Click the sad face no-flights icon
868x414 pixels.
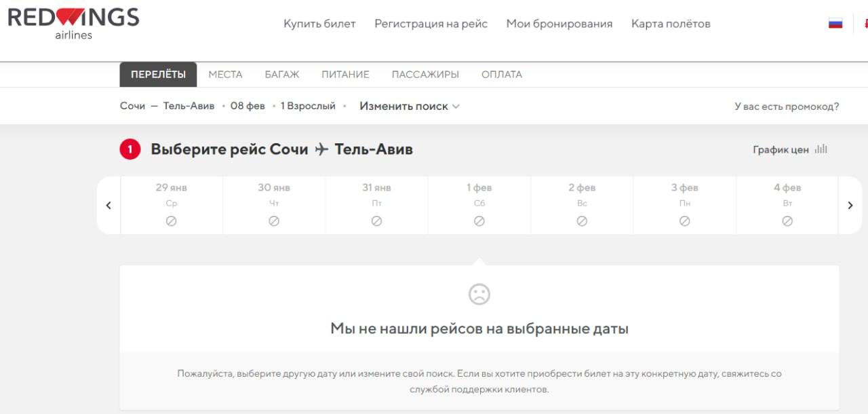[x=479, y=294]
